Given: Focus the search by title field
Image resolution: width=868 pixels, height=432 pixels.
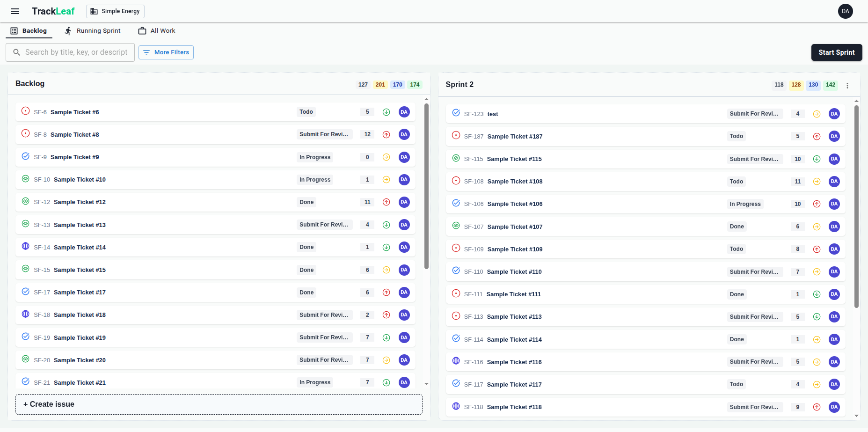Looking at the screenshot, I should pos(70,52).
